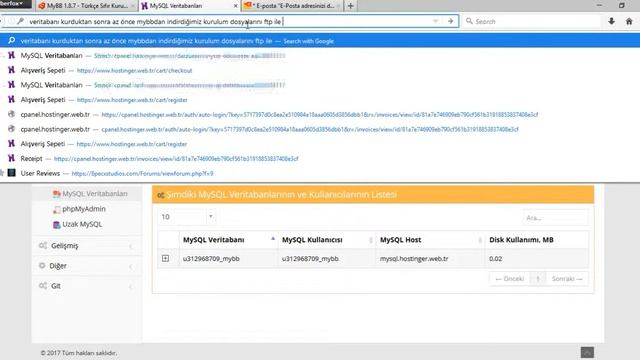
Task: Click the Uzak MySQL sidebar icon
Action: click(x=57, y=224)
